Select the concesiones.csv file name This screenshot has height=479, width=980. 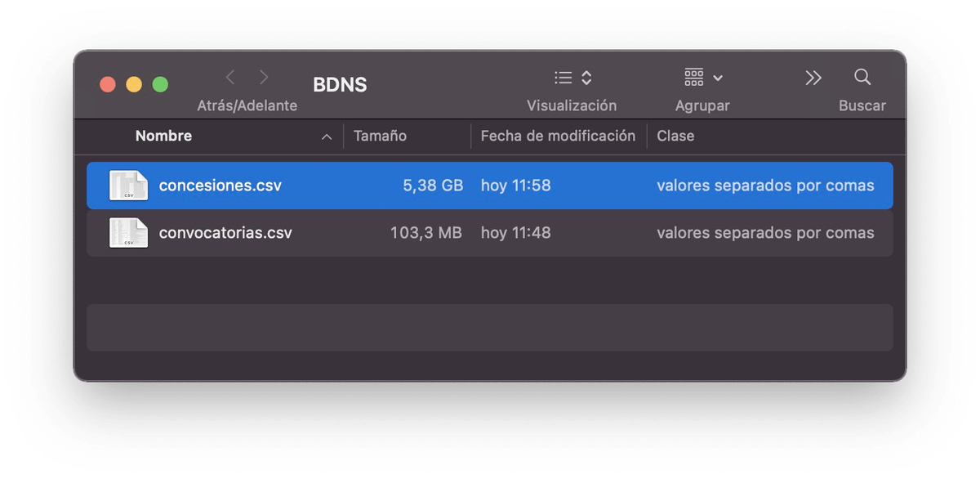tap(220, 186)
